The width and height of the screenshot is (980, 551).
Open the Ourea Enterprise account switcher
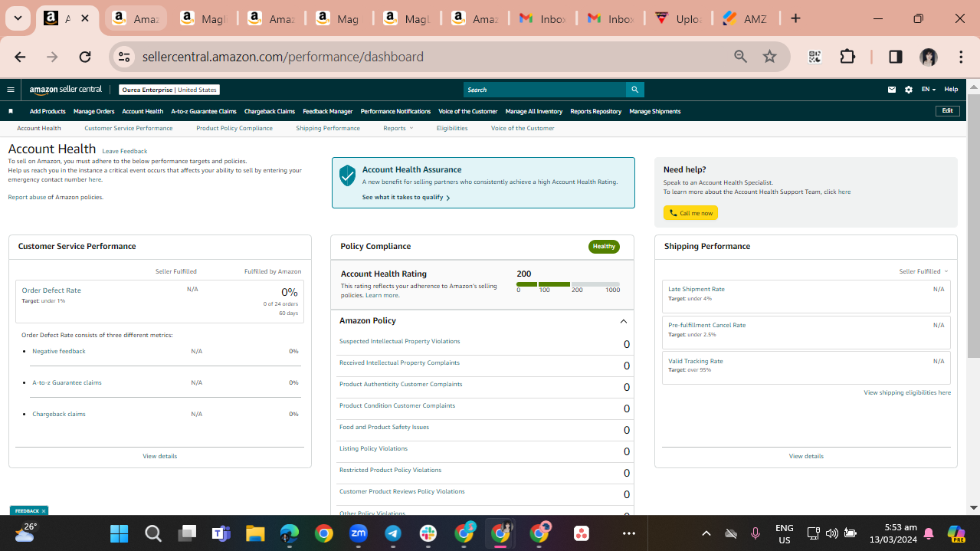169,90
